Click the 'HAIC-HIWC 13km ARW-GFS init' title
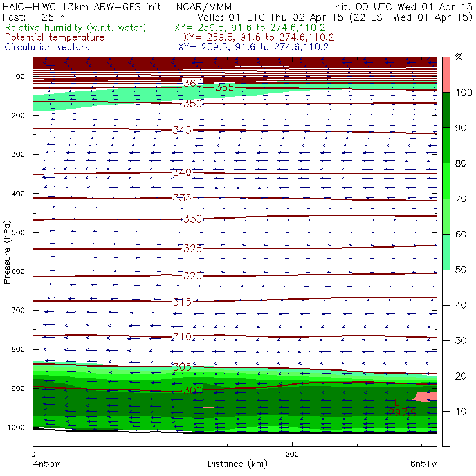 click(x=82, y=7)
